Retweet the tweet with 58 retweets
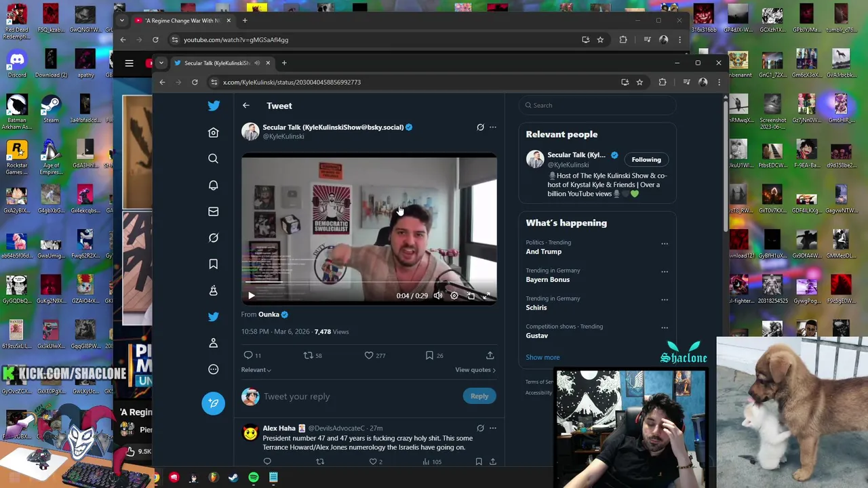This screenshot has height=488, width=868. pyautogui.click(x=313, y=355)
